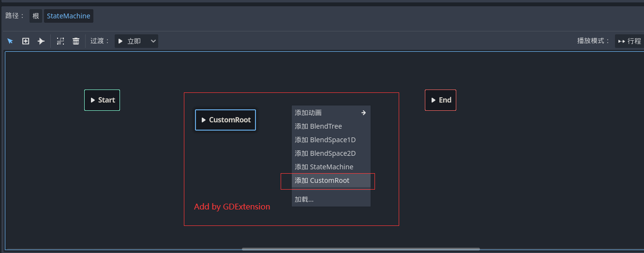The image size is (644, 253).
Task: Click the 路径： label
Action: coord(15,16)
